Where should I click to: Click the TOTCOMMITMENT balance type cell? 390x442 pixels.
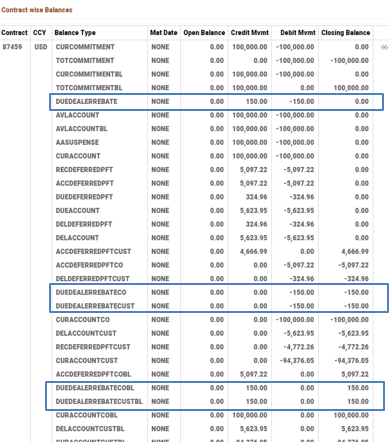point(85,61)
